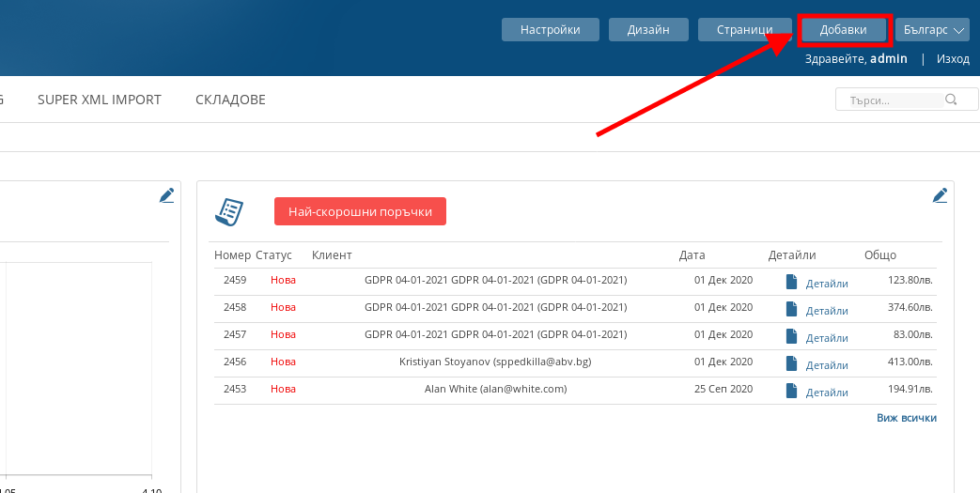
Task: Open the Български language dropdown
Action: click(931, 30)
